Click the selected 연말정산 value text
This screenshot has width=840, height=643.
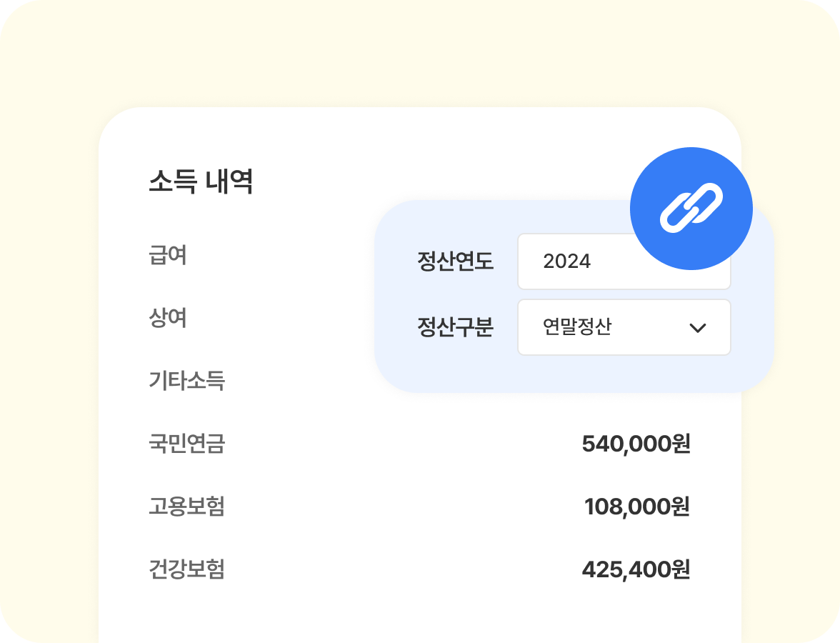point(577,327)
